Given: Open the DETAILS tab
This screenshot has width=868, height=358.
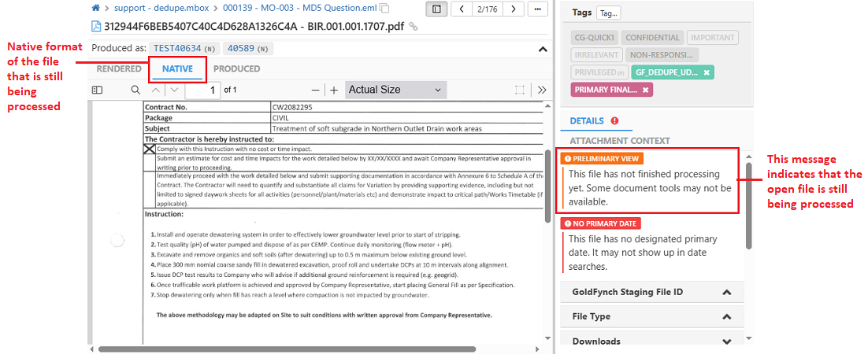Looking at the screenshot, I should [586, 120].
